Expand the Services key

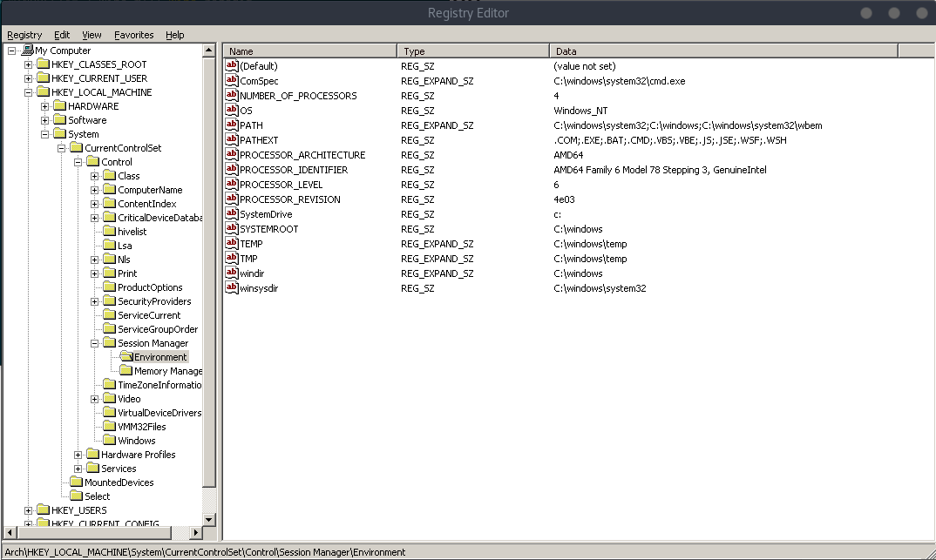pyautogui.click(x=78, y=469)
